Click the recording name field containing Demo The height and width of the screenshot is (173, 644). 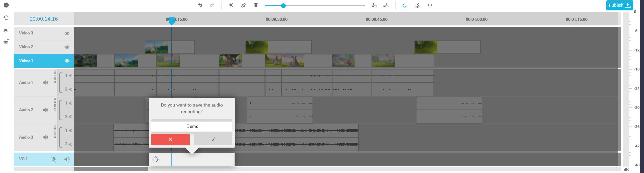pos(192,126)
